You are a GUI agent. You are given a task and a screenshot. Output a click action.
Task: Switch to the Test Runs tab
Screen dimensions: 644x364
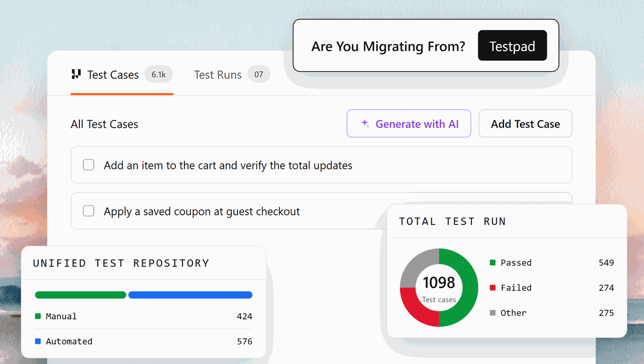(232, 75)
